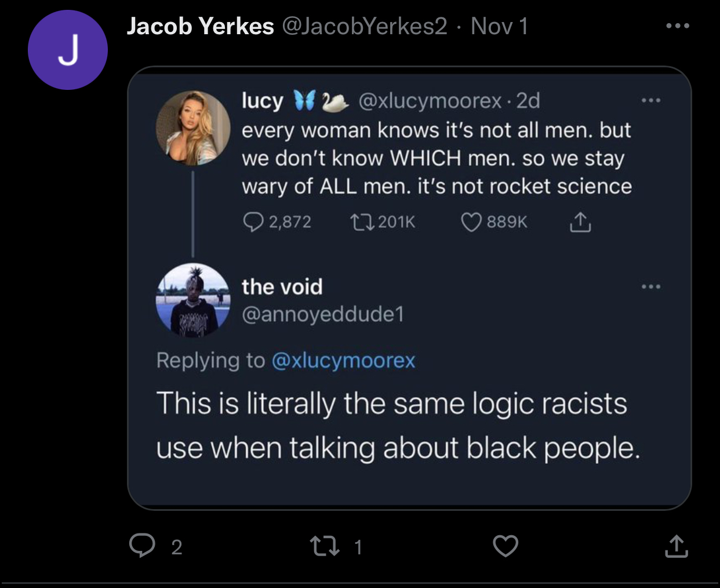Like Jacob Yerkes' tweet
The width and height of the screenshot is (720, 588).
(505, 546)
